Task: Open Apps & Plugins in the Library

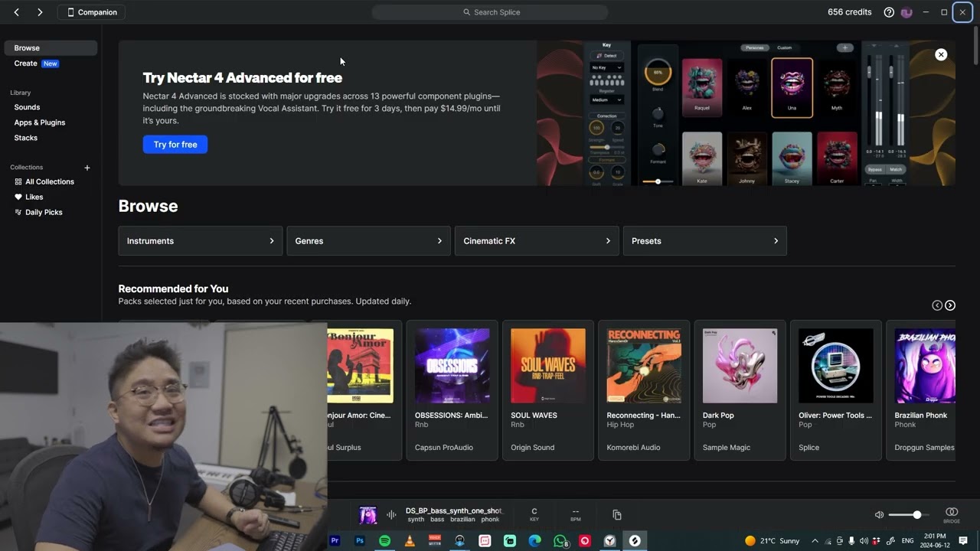Action: [40, 122]
